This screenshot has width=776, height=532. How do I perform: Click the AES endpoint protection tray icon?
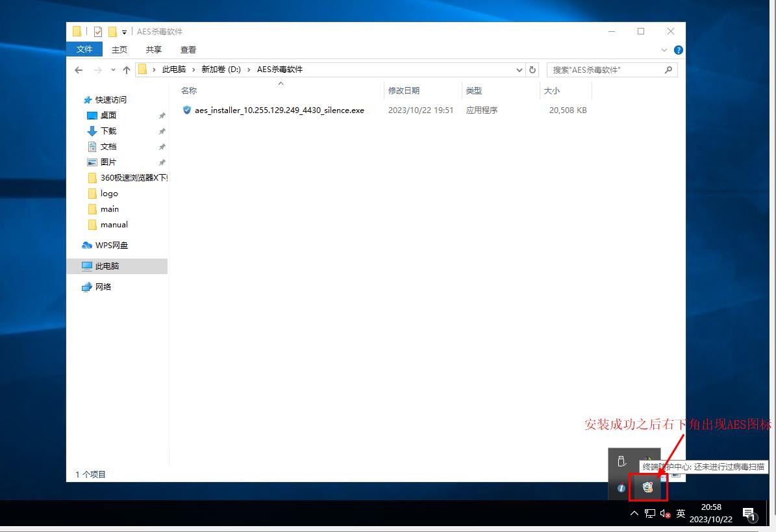pos(647,487)
